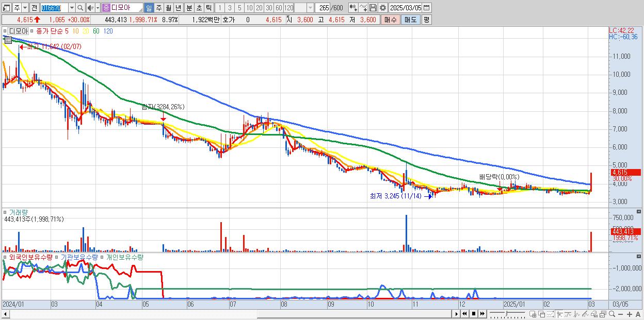Viewport: 644px width, 320px height.
Task: Click the right arrow of horizontal scrollbar
Action: coord(456,314)
